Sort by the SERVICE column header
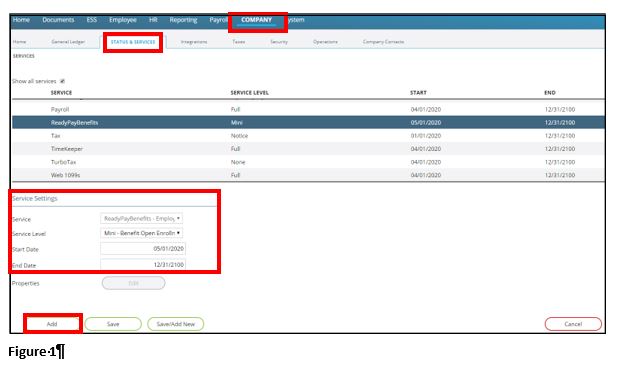Viewport: 622px width, 380px height. click(61, 93)
